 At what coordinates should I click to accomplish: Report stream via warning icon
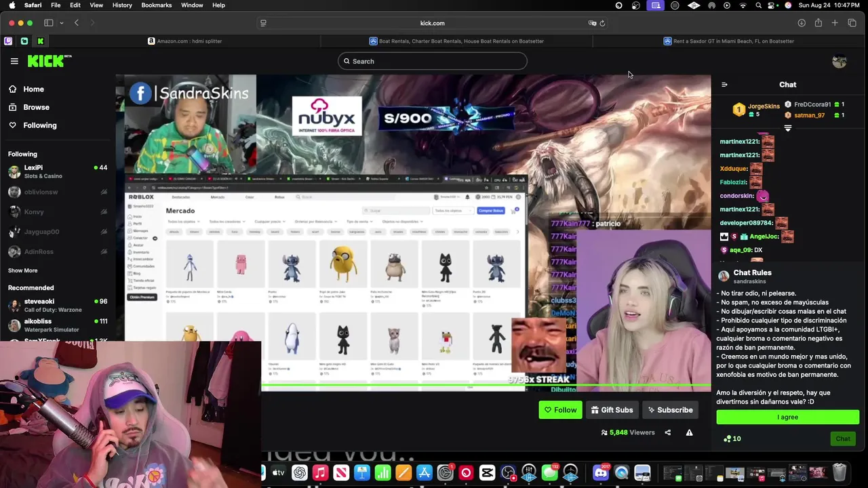(x=689, y=432)
